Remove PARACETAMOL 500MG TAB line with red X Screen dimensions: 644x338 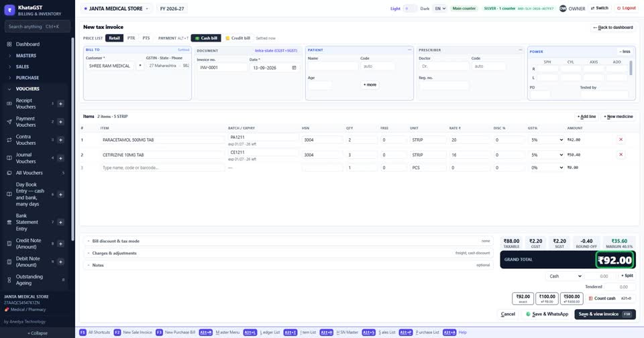621,139
